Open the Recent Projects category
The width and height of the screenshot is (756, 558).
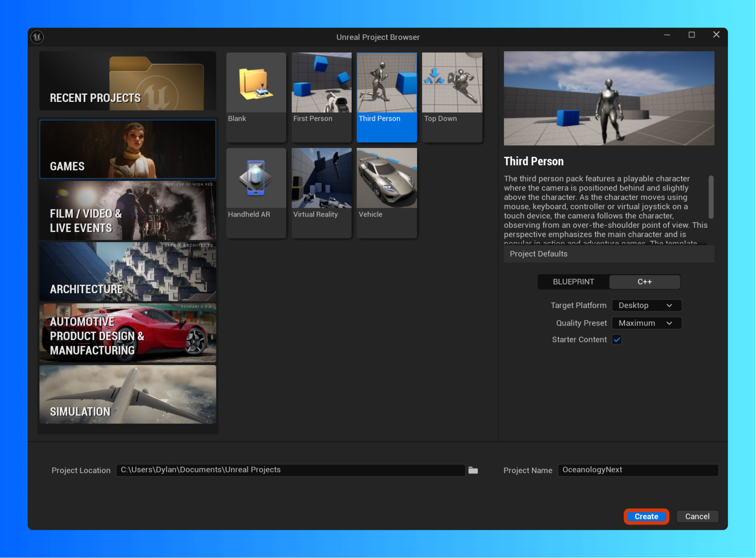(128, 81)
